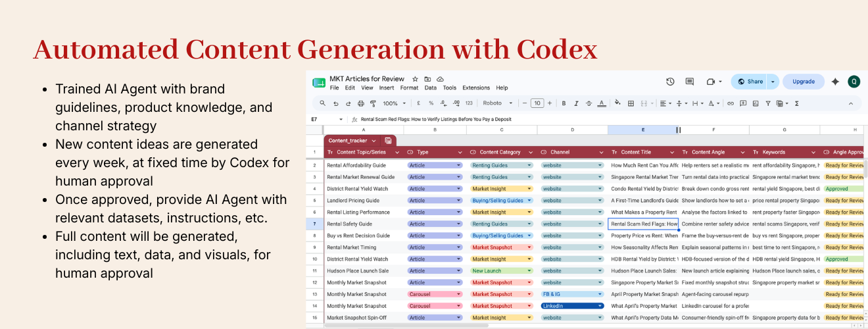Viewport: 868px width, 329px height.
Task: Open the name box E7 dropdown
Action: [341, 119]
